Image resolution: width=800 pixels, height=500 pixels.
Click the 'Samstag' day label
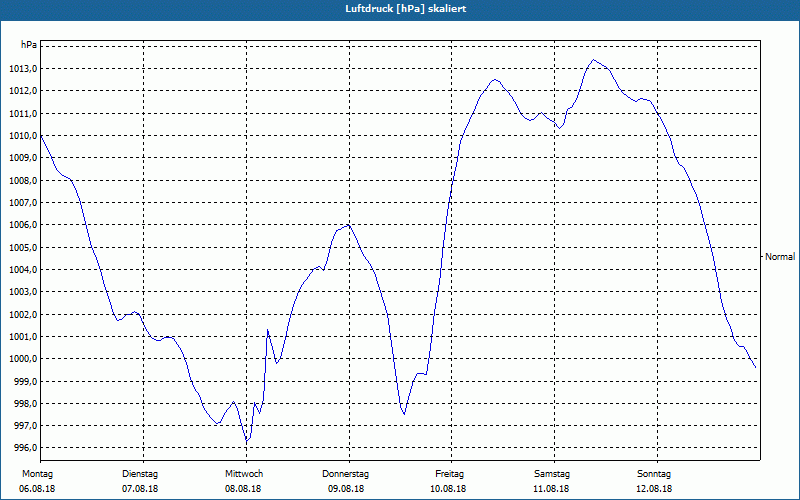point(552,474)
